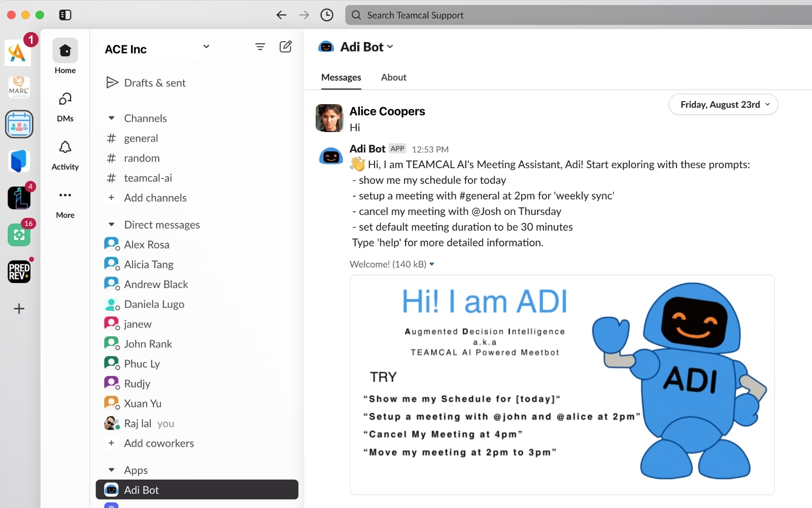Image resolution: width=812 pixels, height=508 pixels.
Task: Click the Adi Bot header avatar
Action: tap(326, 47)
